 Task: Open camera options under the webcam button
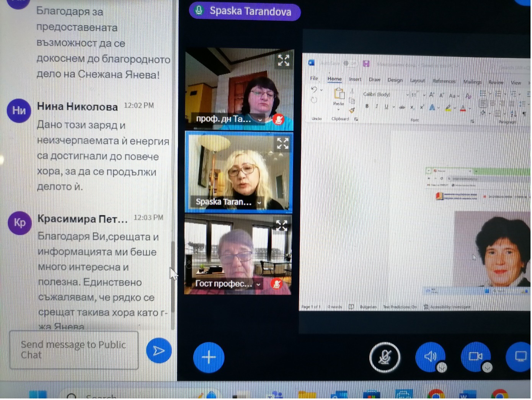[487, 367]
